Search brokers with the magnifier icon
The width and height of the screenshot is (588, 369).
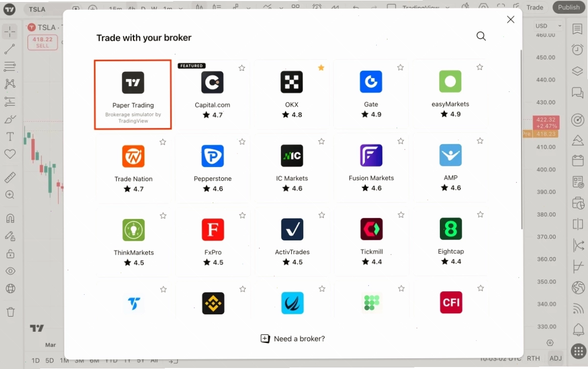click(481, 36)
